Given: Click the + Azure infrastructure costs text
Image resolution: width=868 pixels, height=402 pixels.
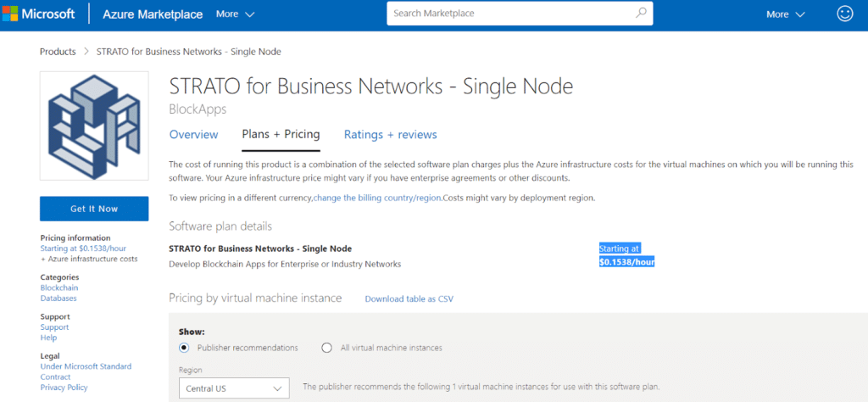Looking at the screenshot, I should (89, 260).
